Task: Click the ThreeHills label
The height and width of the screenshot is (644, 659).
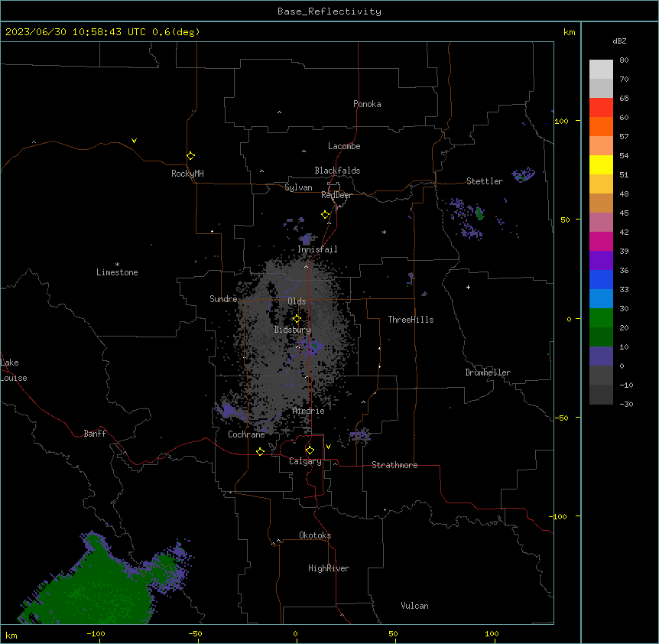Action: pos(411,320)
